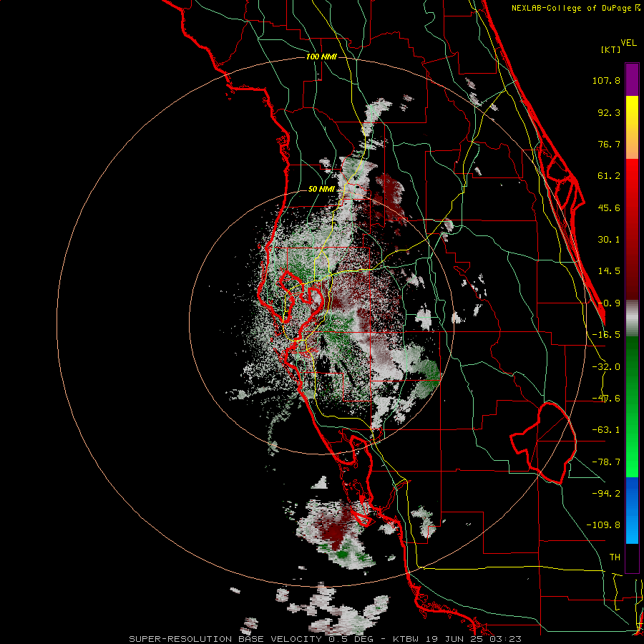Click the -0.9 legend value
Image resolution: width=644 pixels, height=644 pixels.
(x=609, y=303)
